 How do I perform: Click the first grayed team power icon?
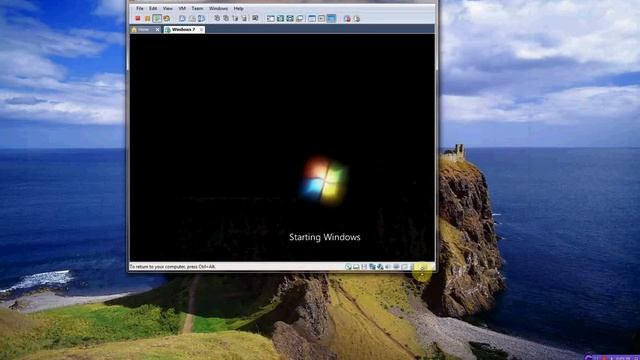pos(217,18)
